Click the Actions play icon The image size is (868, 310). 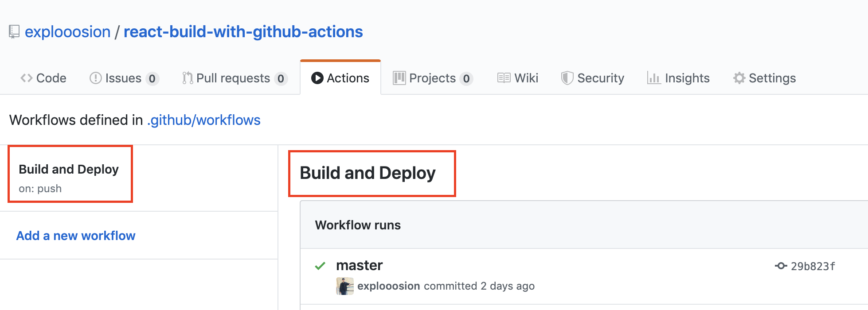(317, 78)
